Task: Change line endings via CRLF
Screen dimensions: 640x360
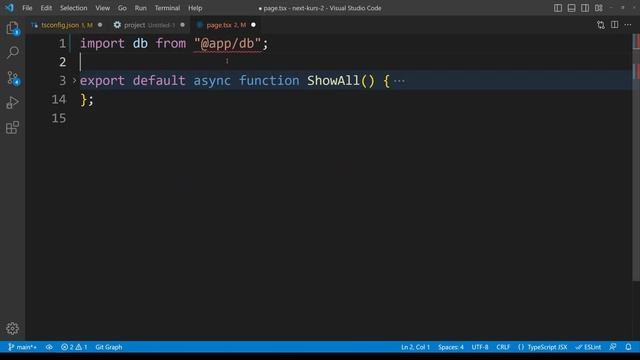Action: point(503,347)
